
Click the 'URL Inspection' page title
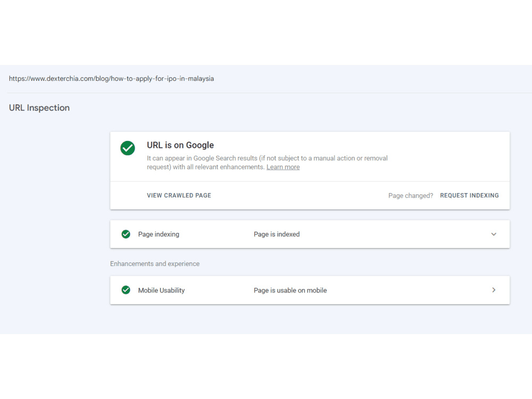tap(39, 108)
